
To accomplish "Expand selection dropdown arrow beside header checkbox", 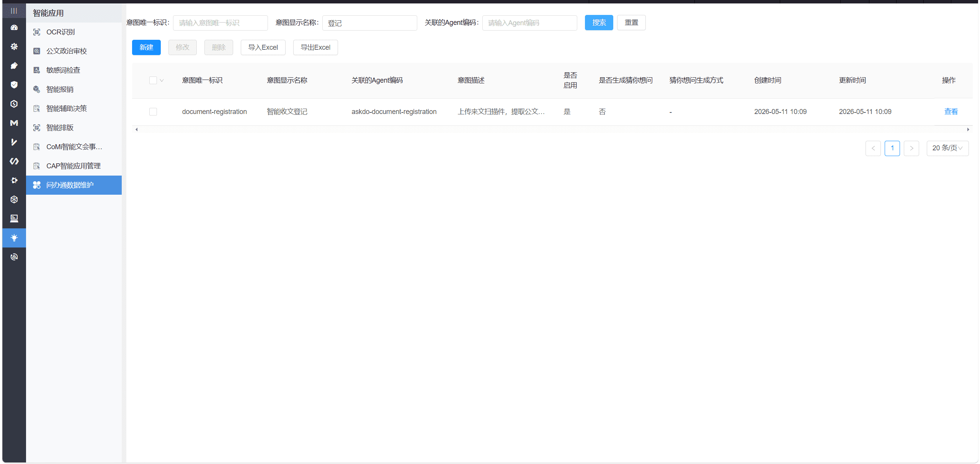I will [162, 80].
